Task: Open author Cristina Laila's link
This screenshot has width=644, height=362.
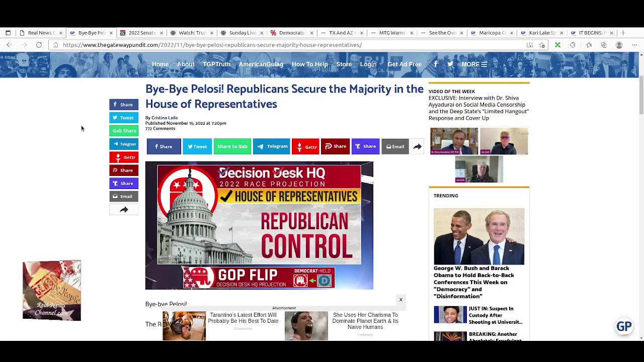Action: click(165, 118)
